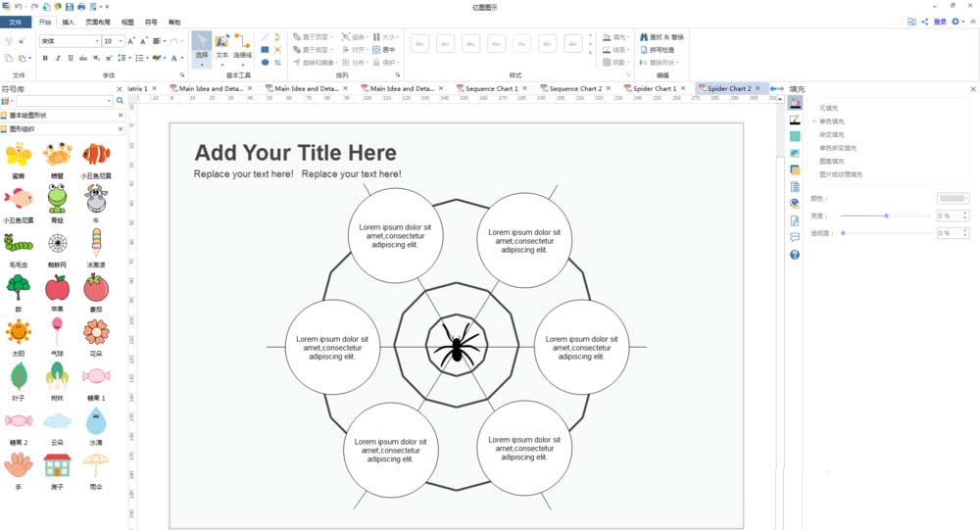The width and height of the screenshot is (980, 530).
Task: Click the share icon in top right
Action: click(x=924, y=22)
